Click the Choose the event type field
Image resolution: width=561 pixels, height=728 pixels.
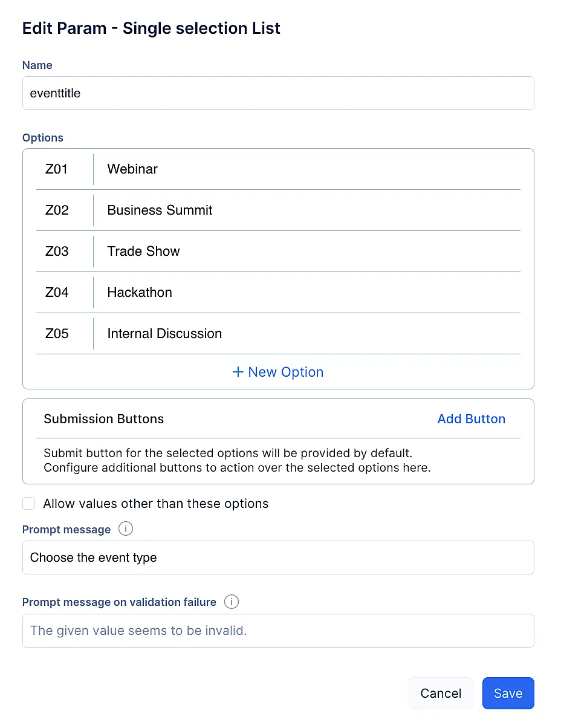(278, 557)
